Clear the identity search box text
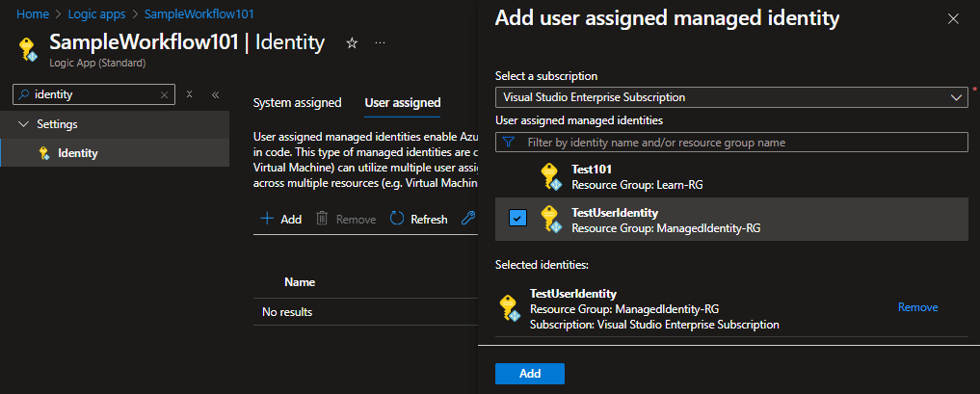The width and height of the screenshot is (980, 394). pyautogui.click(x=165, y=95)
